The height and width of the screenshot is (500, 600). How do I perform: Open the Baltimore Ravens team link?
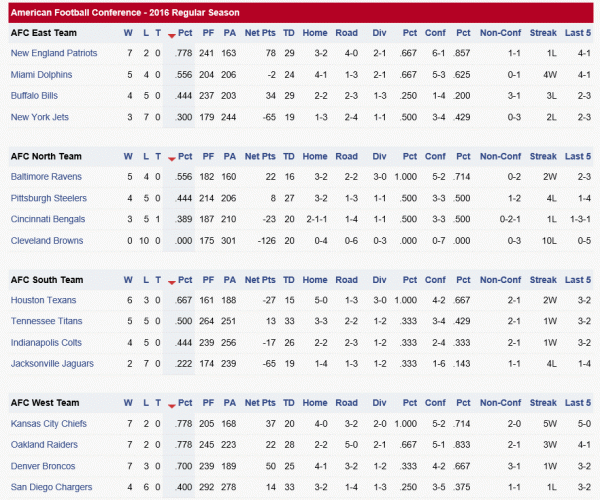(46, 177)
